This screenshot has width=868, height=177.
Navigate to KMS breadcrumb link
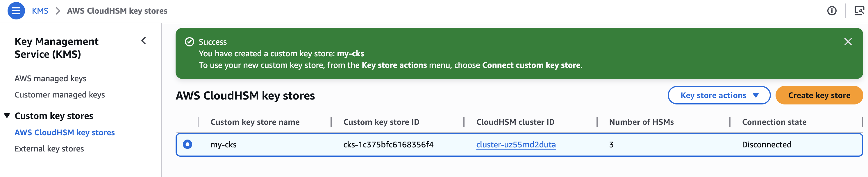point(40,11)
